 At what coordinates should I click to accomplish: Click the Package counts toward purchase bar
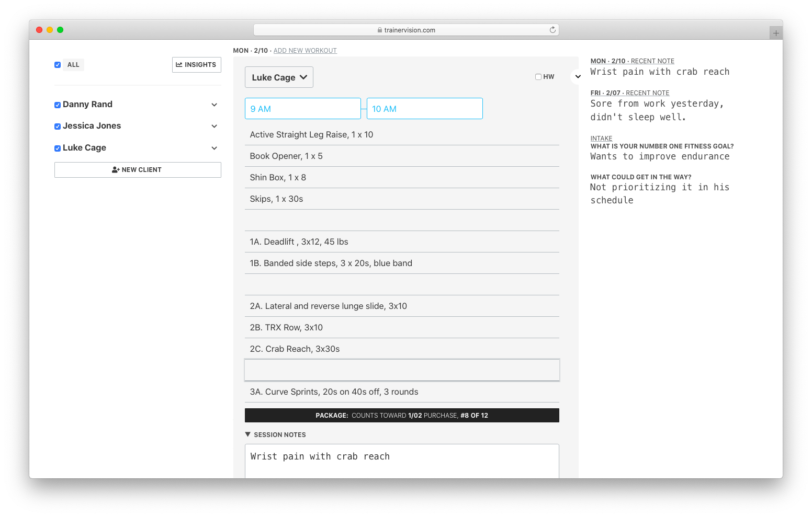(402, 416)
